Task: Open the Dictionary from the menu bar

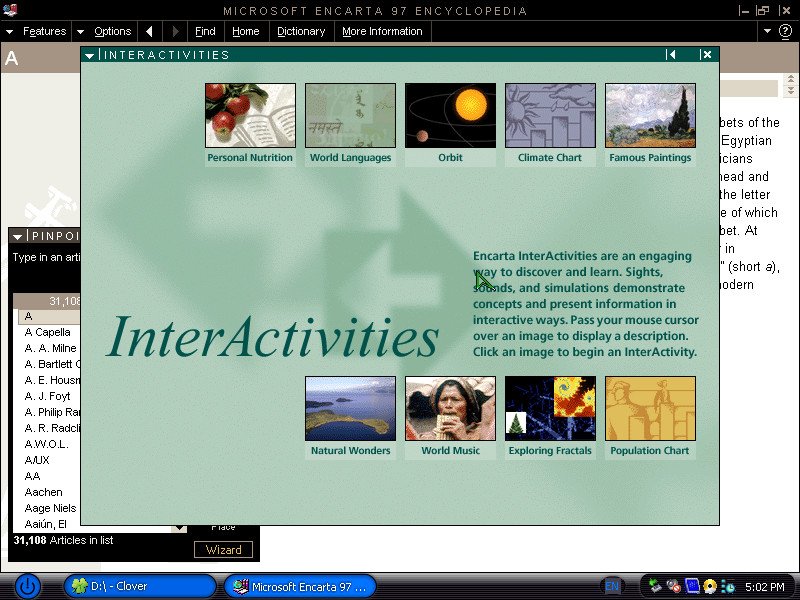Action: pyautogui.click(x=301, y=31)
